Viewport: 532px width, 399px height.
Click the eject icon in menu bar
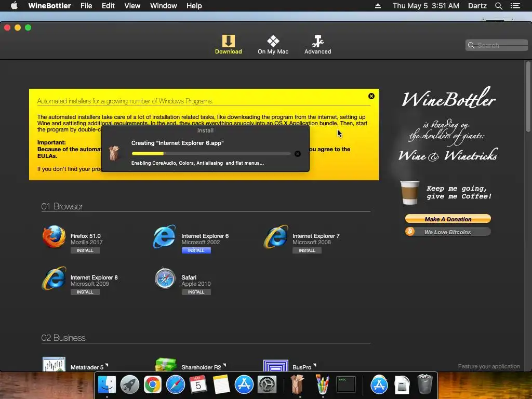click(x=378, y=6)
